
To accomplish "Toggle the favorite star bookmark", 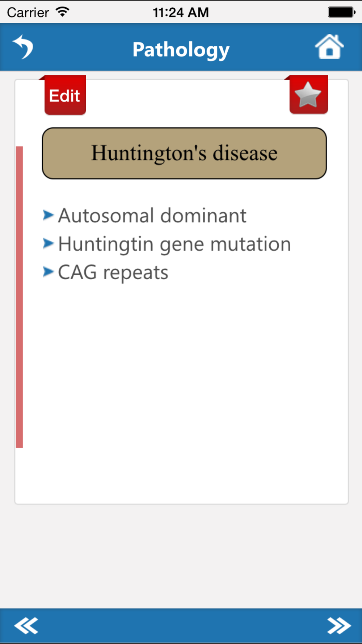I will (x=309, y=95).
